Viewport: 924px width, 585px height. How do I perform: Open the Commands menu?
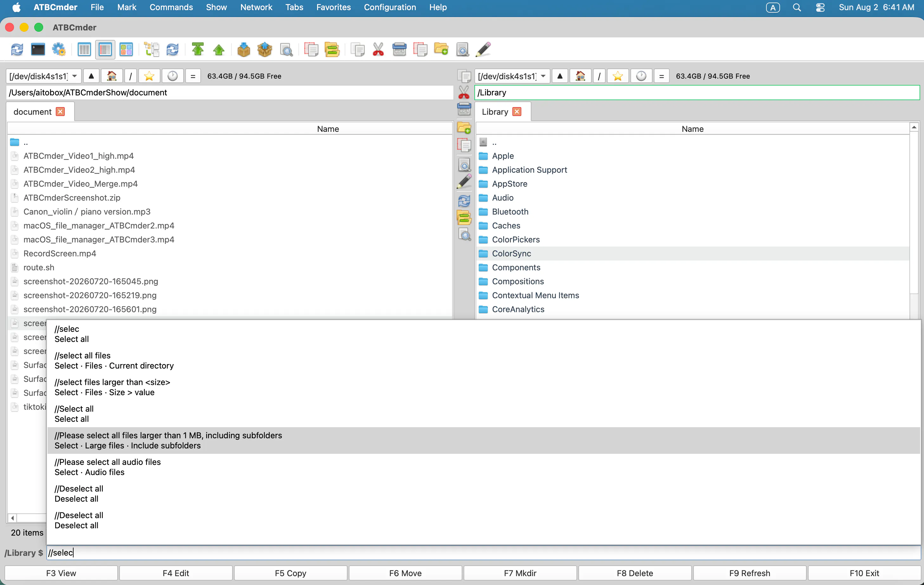(171, 7)
